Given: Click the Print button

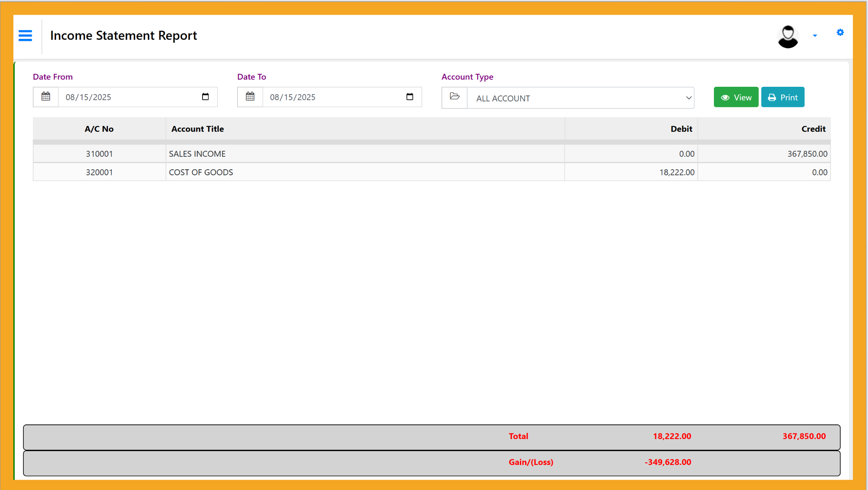Looking at the screenshot, I should [782, 97].
